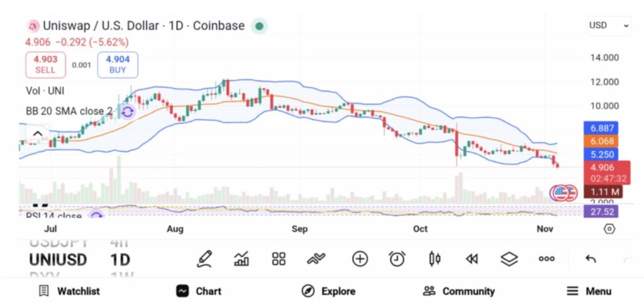
Task: Add symbol with the plus circle icon
Action: pyautogui.click(x=360, y=258)
